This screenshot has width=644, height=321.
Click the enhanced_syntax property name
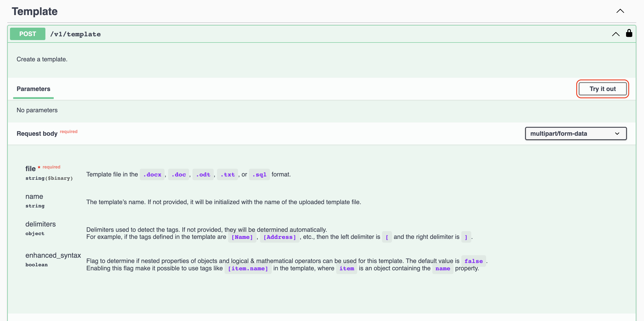click(53, 255)
